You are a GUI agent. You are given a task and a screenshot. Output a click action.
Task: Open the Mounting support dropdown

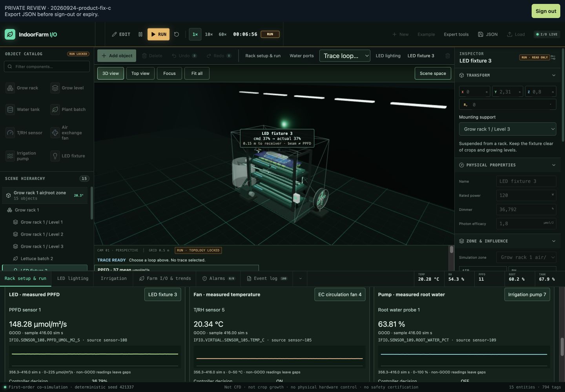tap(508, 129)
